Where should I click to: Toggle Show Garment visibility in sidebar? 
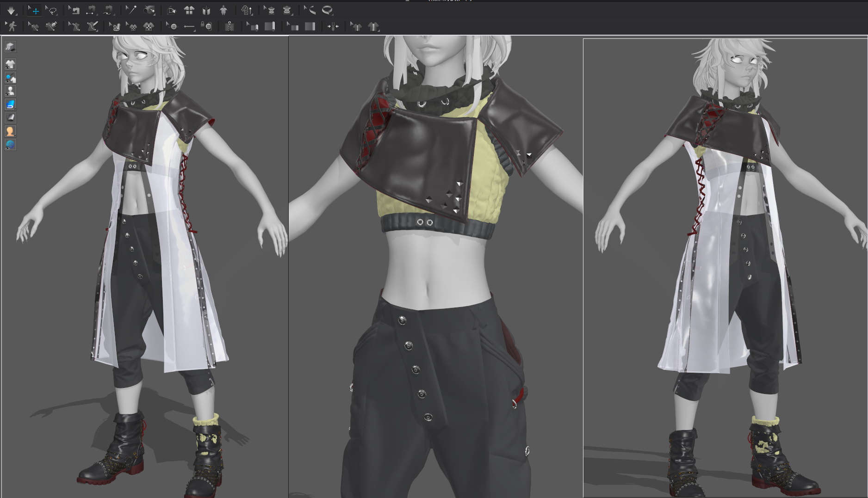[10, 64]
